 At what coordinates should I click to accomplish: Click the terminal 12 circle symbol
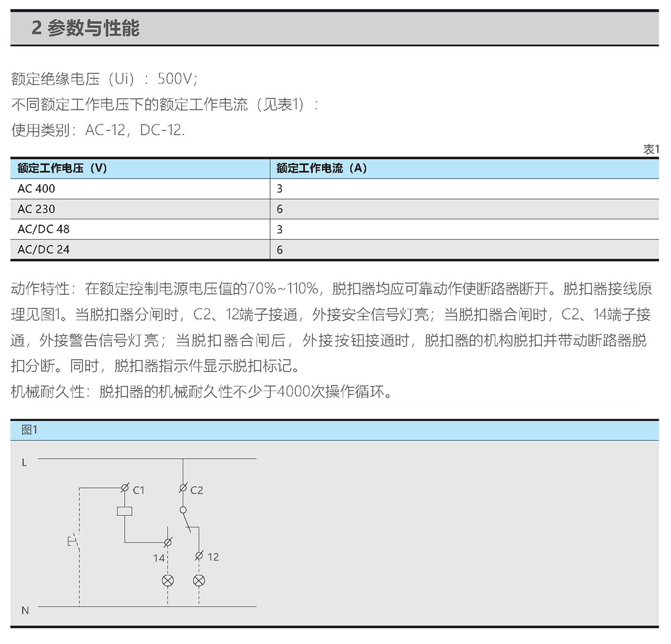click(x=199, y=556)
